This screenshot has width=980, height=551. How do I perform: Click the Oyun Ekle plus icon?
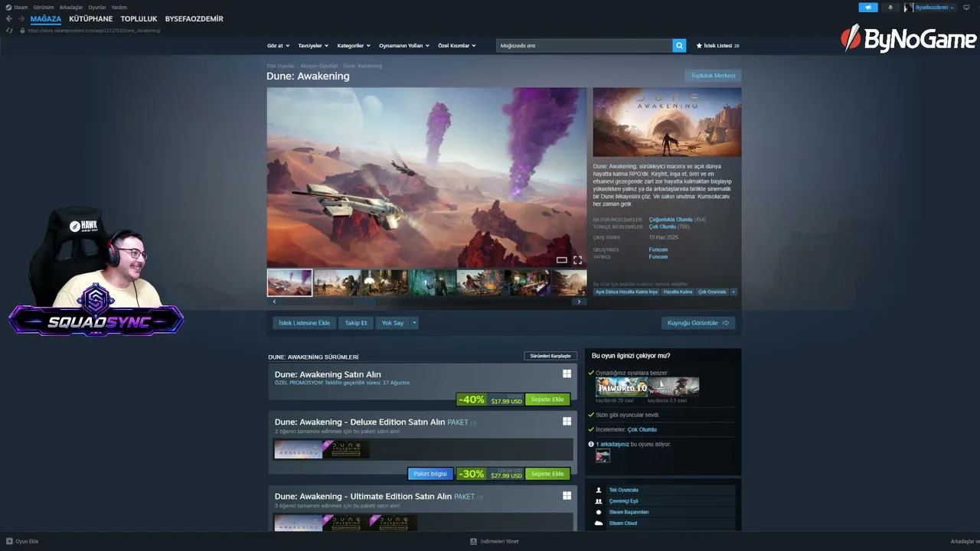pyautogui.click(x=10, y=541)
